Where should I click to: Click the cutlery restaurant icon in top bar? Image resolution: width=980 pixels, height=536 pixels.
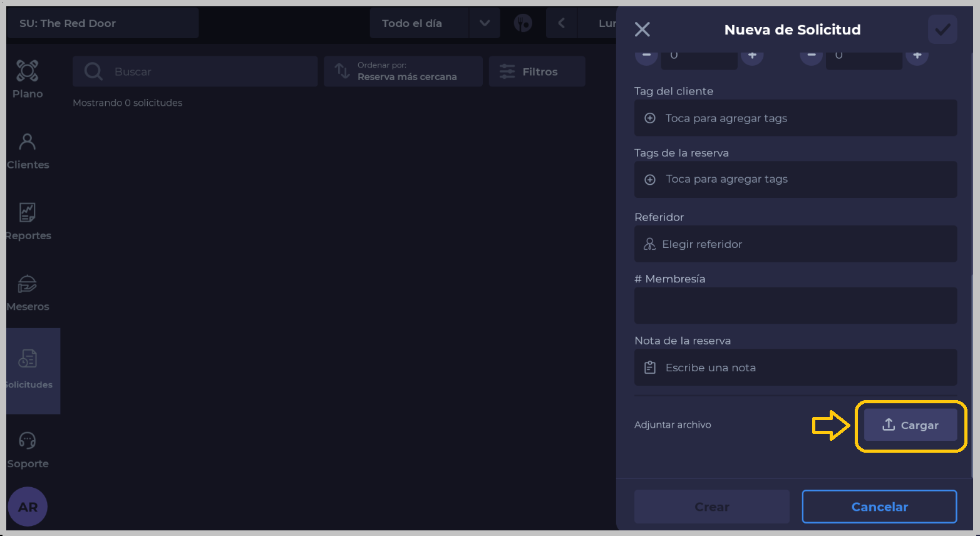coord(523,23)
